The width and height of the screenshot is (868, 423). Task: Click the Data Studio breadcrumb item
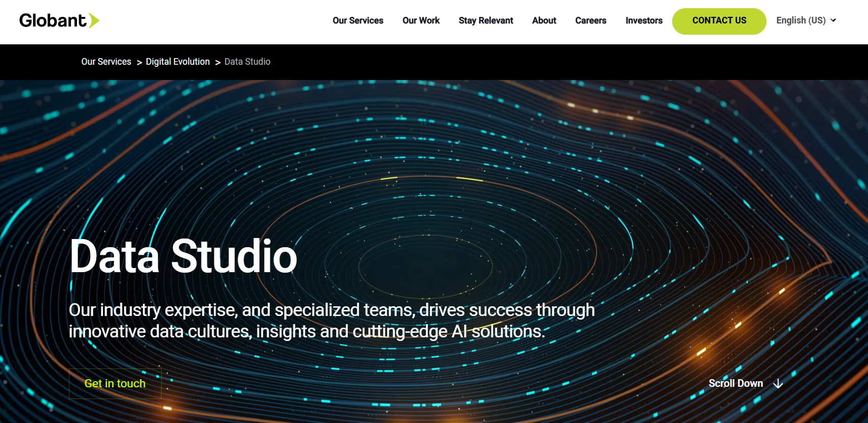(x=247, y=62)
